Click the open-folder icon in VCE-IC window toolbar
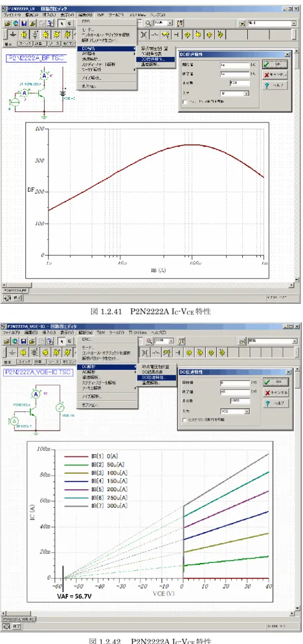Image resolution: width=303 pixels, height=644 pixels. [7, 341]
